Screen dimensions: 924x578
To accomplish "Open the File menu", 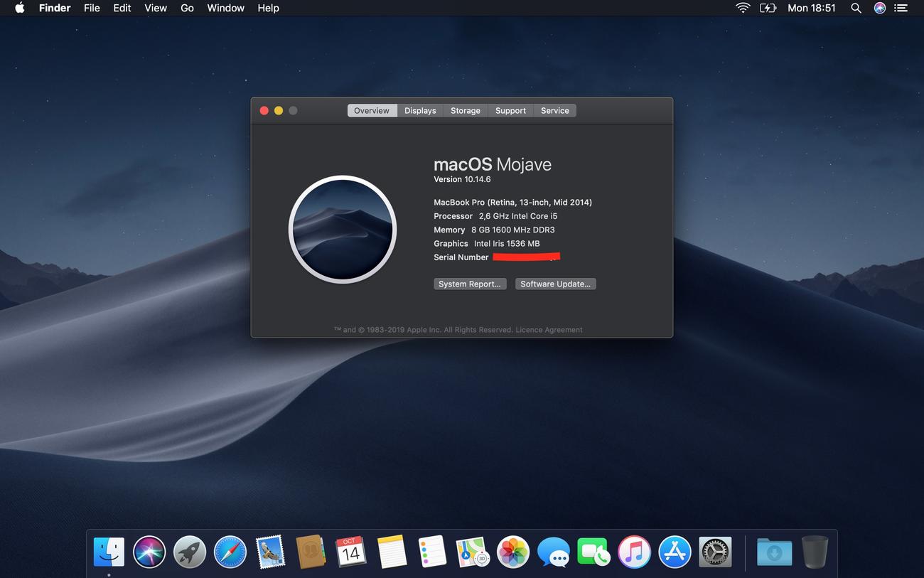I will 92,8.
